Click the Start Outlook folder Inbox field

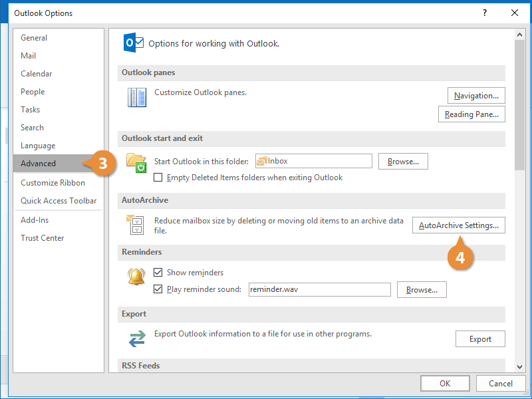(313, 161)
